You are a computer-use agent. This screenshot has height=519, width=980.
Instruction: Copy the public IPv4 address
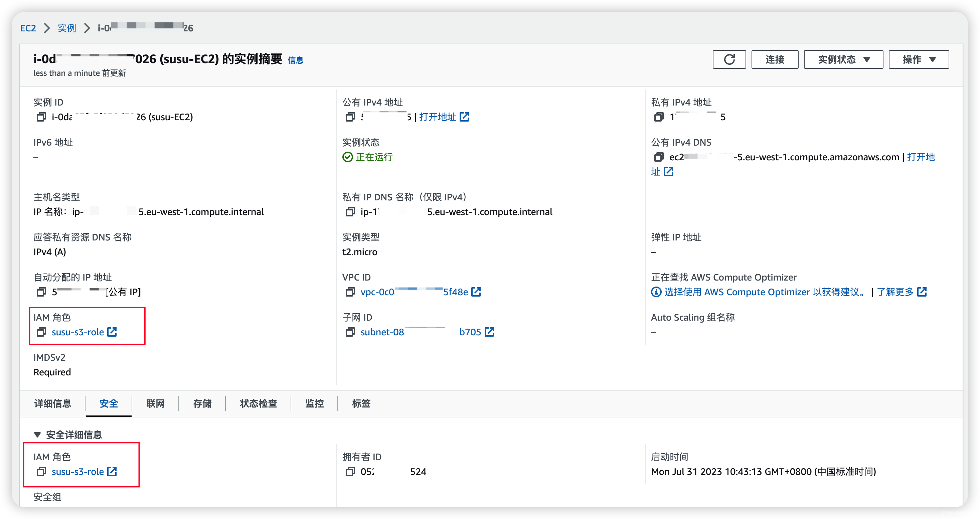pos(350,117)
